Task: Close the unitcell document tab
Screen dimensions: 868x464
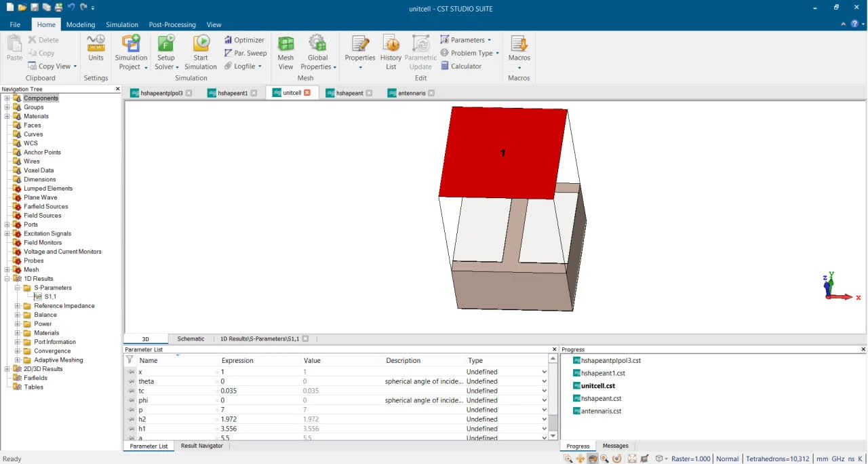Action: [307, 93]
